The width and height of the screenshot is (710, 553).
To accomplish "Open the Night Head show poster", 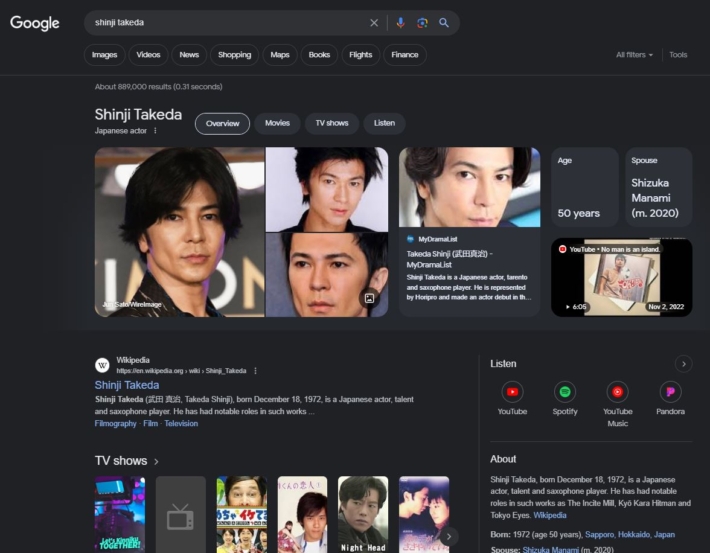I will [x=363, y=515].
